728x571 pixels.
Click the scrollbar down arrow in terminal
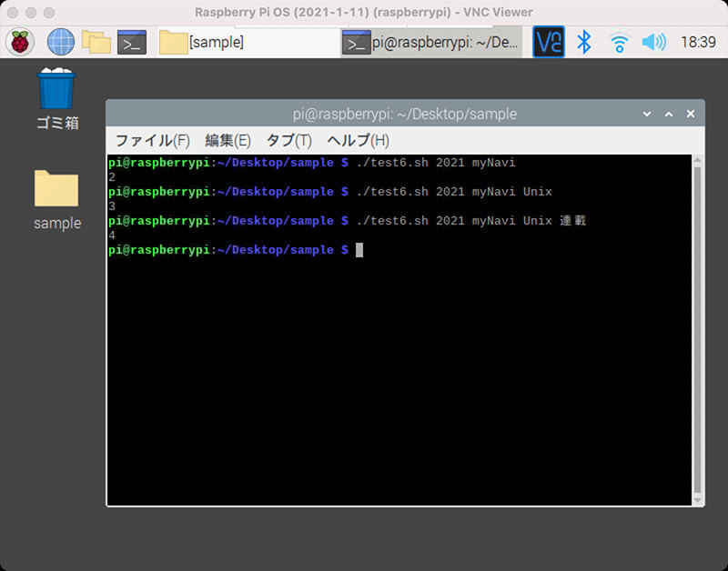pos(697,500)
